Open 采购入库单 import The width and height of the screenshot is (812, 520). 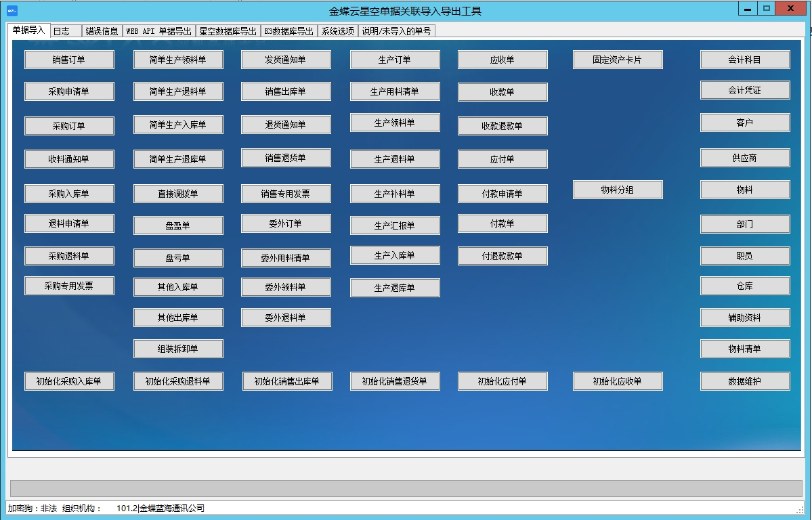[69, 194]
